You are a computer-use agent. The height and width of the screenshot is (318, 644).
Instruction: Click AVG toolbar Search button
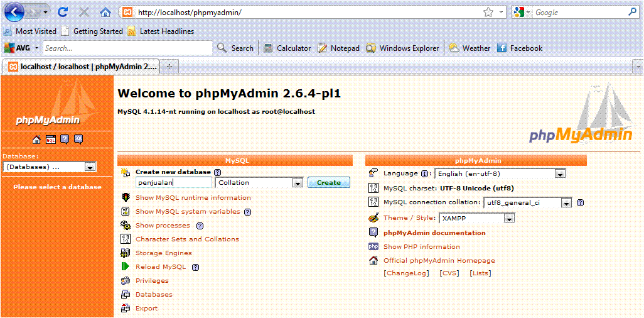235,48
